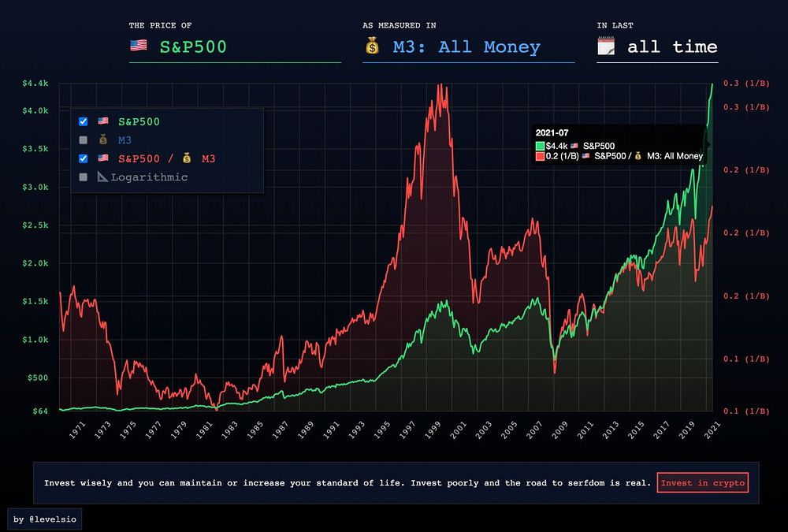Click the '$64' left axis label
This screenshot has height=532, width=788.
pyautogui.click(x=41, y=411)
